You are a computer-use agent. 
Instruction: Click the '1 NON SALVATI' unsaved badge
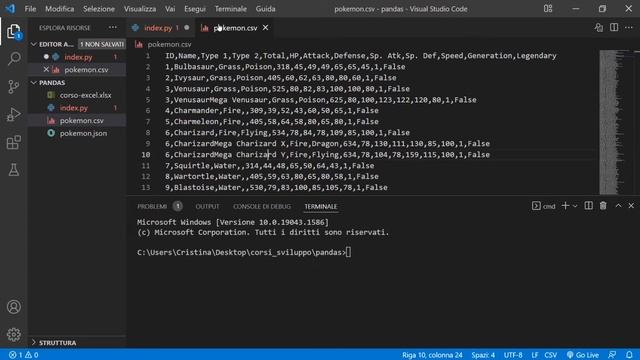click(101, 44)
